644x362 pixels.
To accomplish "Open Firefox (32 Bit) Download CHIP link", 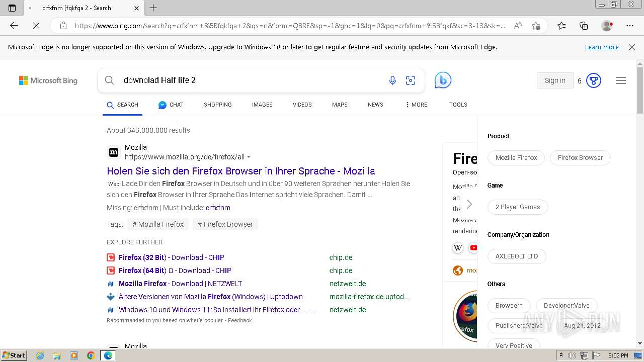I will point(172,257).
